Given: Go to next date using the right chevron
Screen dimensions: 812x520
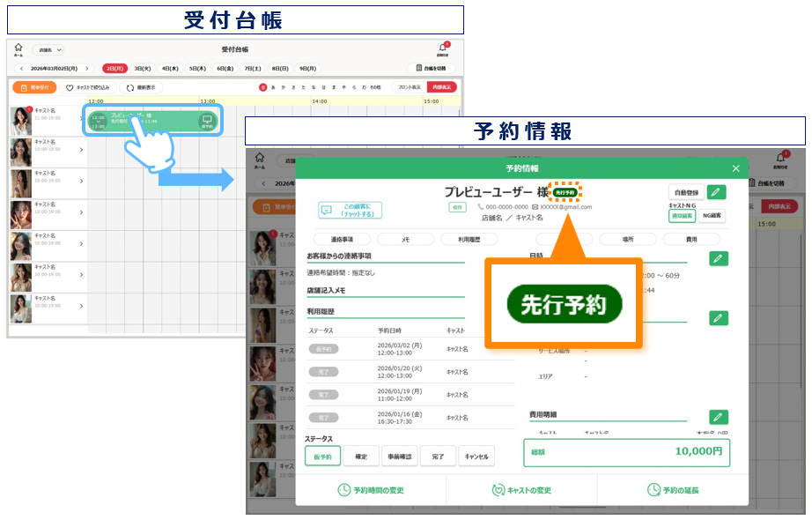Looking at the screenshot, I should coord(87,68).
